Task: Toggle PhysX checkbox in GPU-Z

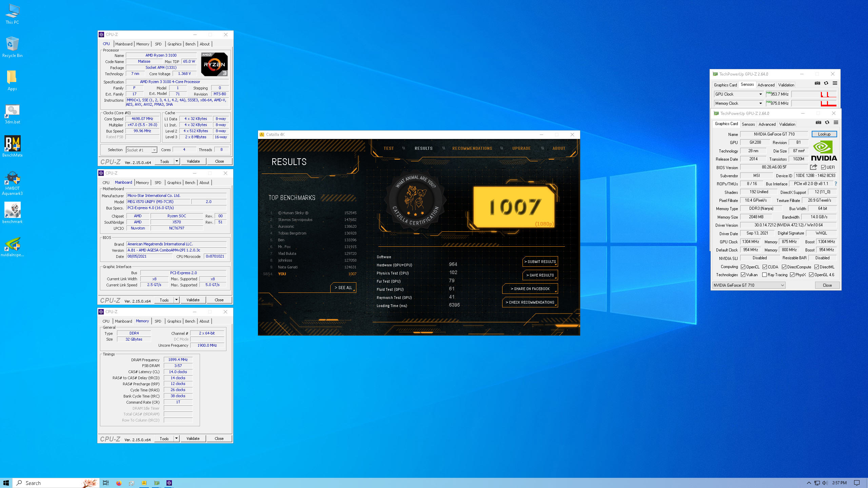Action: click(792, 275)
